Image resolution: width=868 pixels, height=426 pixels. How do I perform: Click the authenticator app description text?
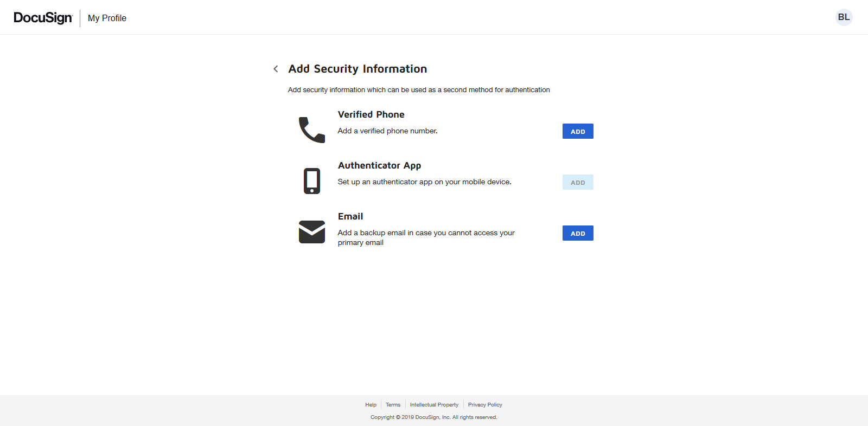pos(424,182)
